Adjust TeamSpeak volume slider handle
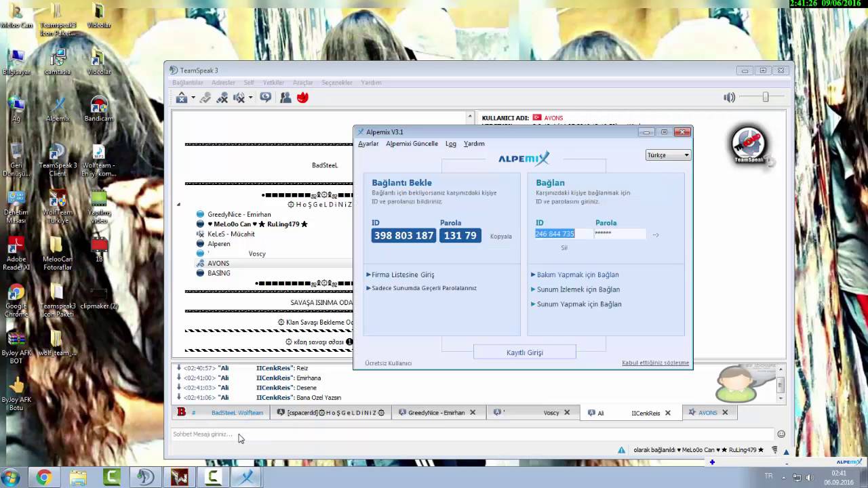The width and height of the screenshot is (868, 488). pos(766,98)
